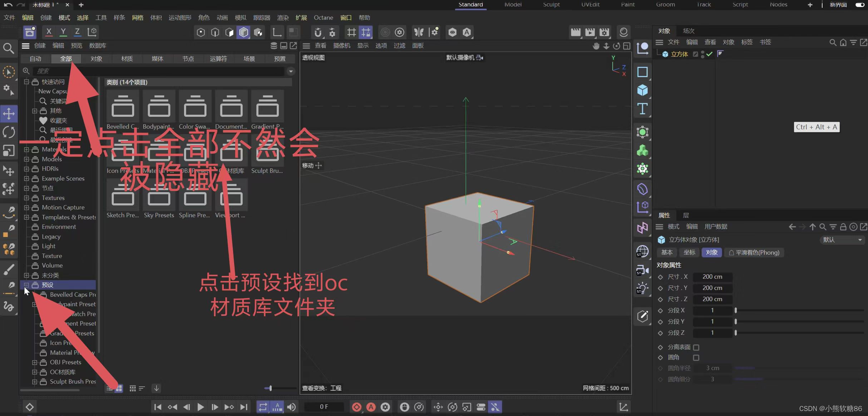Click the Text spline tool icon

pyautogui.click(x=642, y=109)
